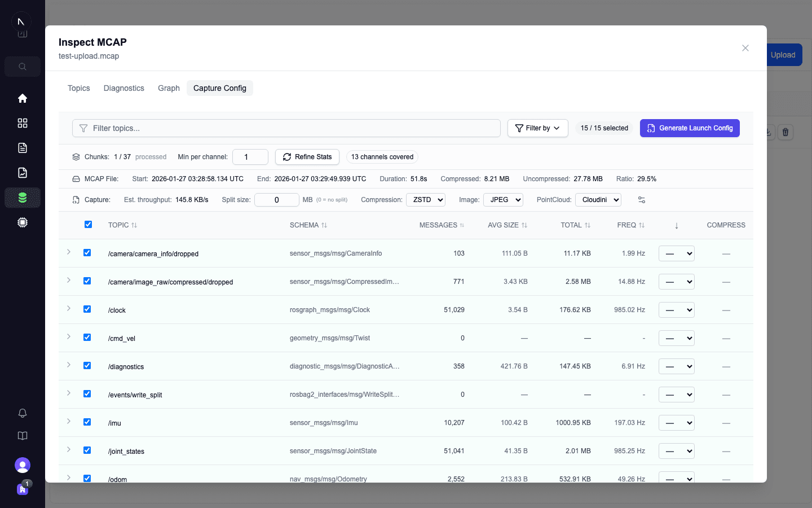812x508 pixels.
Task: Click the Upload button behind dialog
Action: [x=783, y=55]
